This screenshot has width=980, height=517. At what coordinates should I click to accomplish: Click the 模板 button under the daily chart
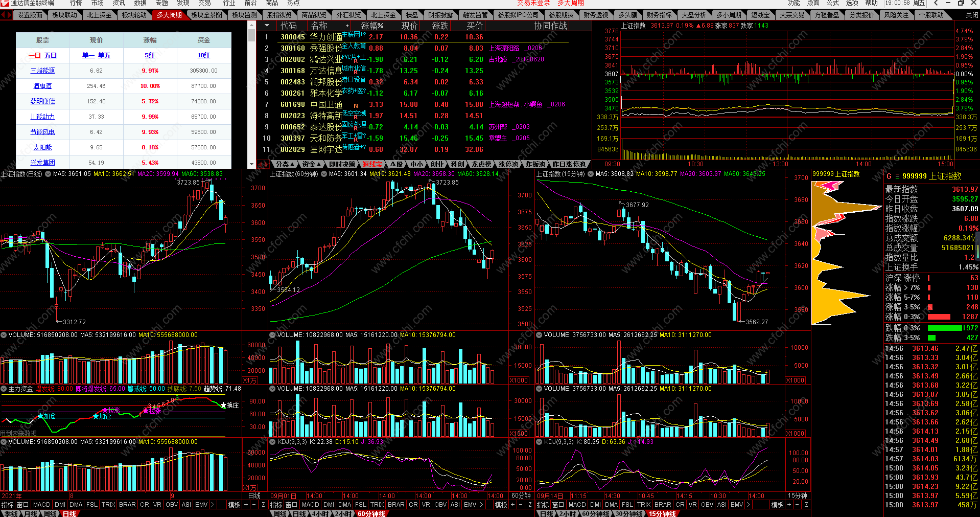tap(235, 505)
